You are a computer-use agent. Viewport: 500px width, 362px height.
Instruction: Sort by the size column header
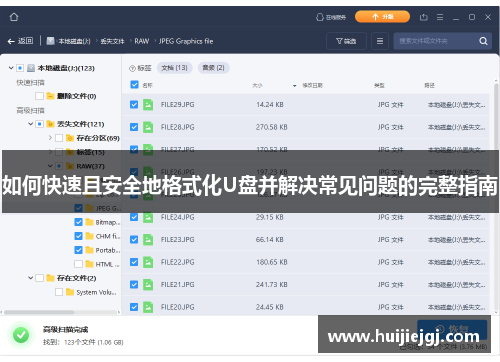(x=257, y=85)
